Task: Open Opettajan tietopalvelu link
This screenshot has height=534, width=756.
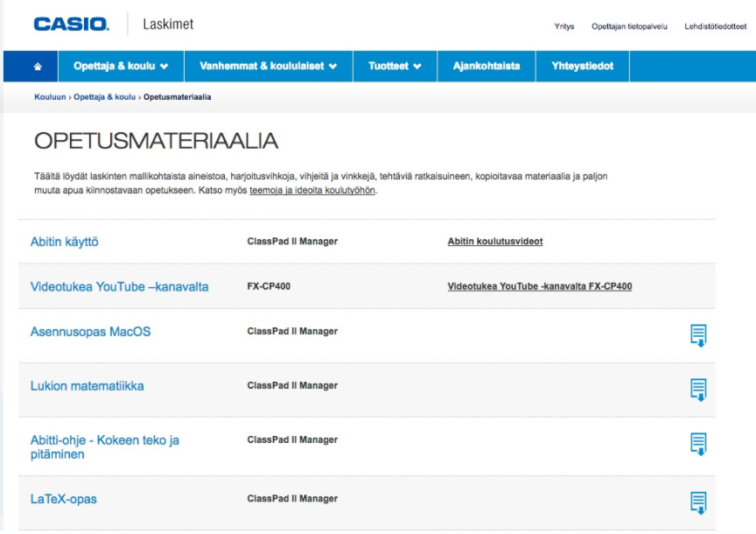Action: (629, 26)
